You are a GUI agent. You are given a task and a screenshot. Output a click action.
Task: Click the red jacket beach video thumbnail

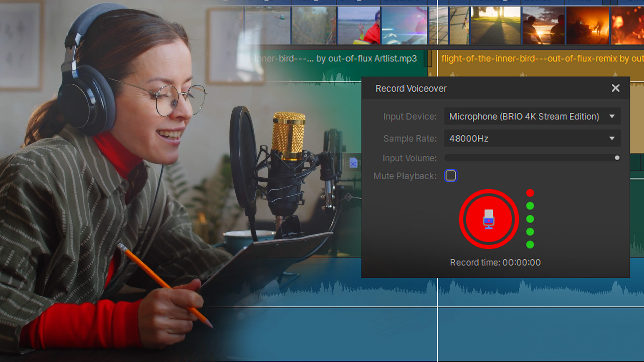(359, 25)
